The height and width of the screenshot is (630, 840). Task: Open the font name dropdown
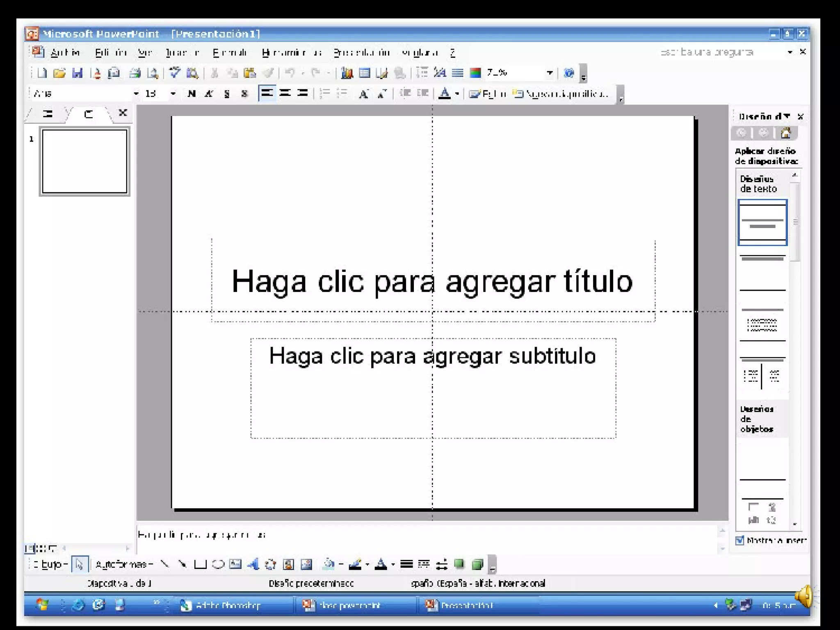[x=136, y=94]
